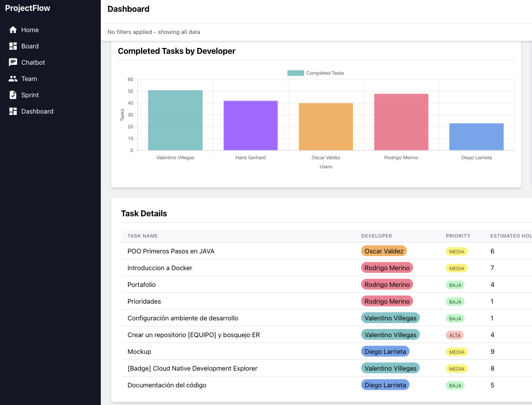This screenshot has width=532, height=405.
Task: Click the Dashboard grid icon
Action: tap(13, 111)
